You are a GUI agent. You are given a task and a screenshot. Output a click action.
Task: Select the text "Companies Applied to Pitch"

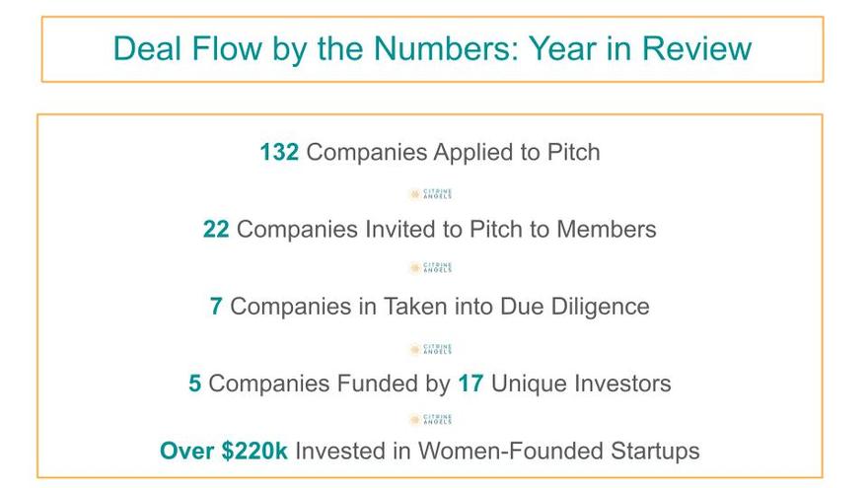pyautogui.click(x=453, y=153)
